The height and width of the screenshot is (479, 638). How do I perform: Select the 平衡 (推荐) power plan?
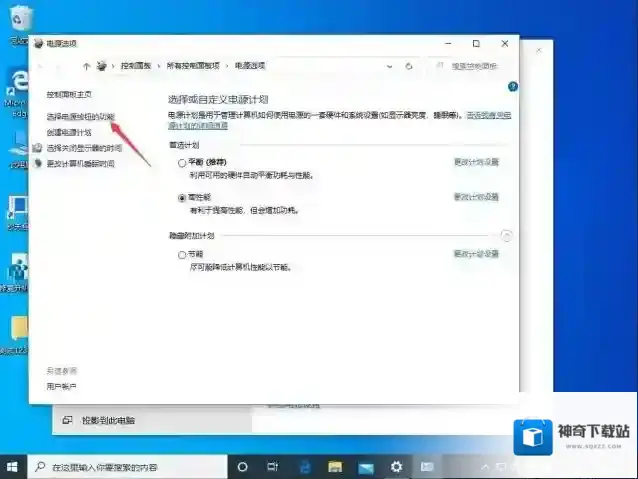tap(182, 162)
